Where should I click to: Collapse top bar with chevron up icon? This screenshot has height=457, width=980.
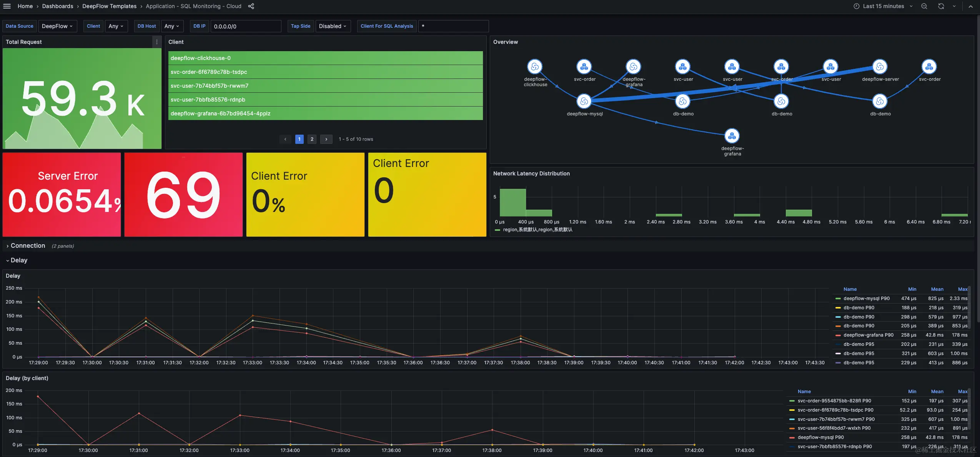(970, 6)
